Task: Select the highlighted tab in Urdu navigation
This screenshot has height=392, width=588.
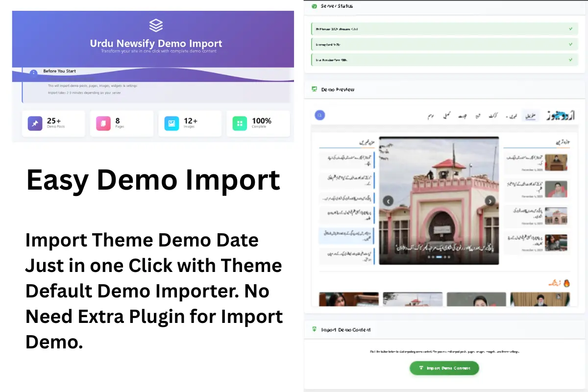Action: (x=530, y=116)
